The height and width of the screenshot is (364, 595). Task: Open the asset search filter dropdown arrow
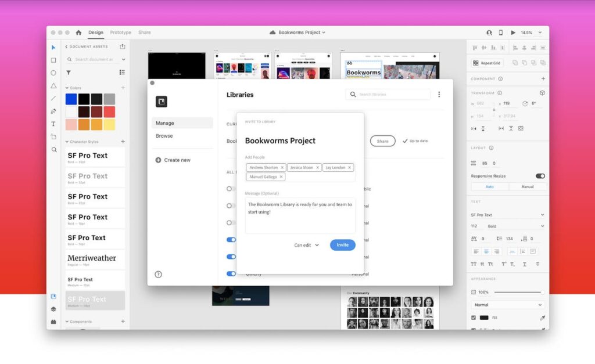(124, 60)
